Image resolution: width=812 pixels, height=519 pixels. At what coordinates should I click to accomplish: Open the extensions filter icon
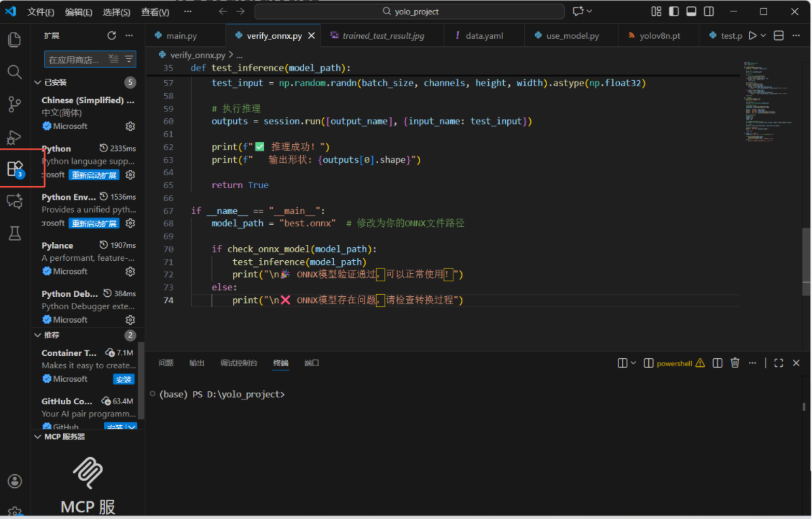[128, 59]
